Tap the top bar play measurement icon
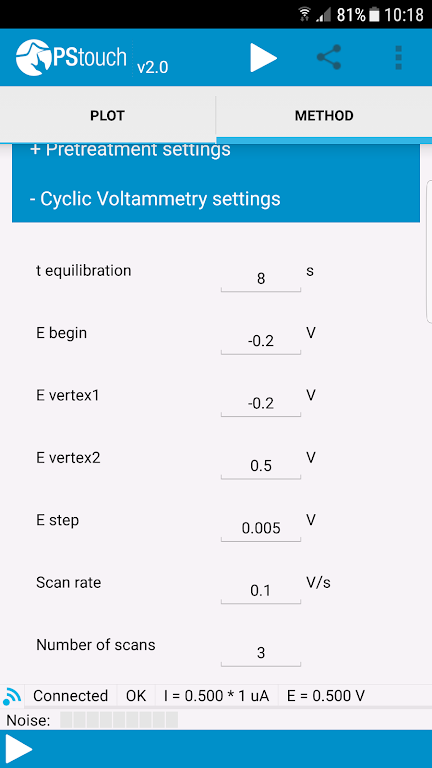432x768 pixels. pos(264,58)
